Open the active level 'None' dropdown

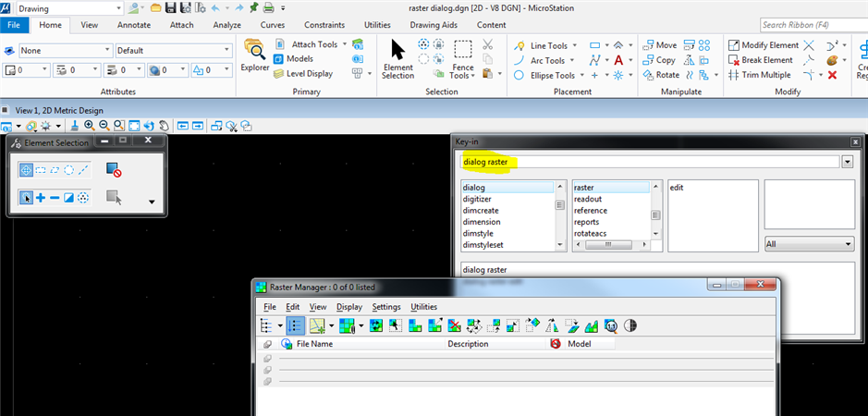(x=107, y=51)
